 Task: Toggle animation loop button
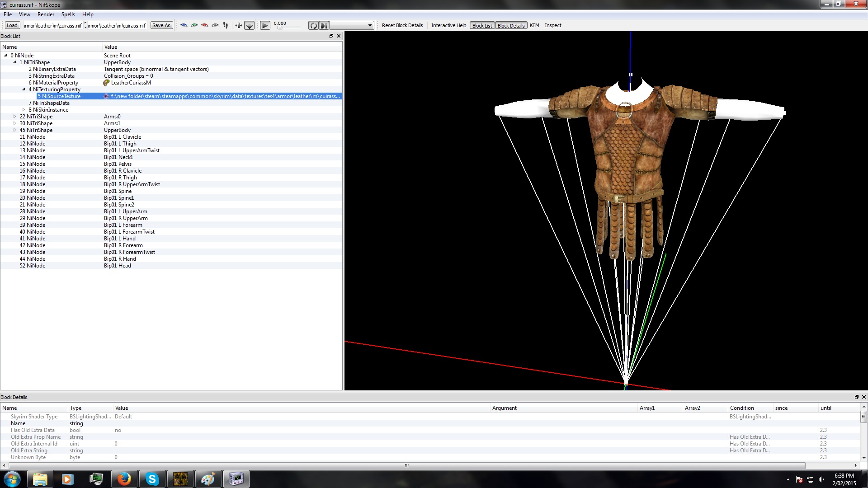(x=313, y=26)
